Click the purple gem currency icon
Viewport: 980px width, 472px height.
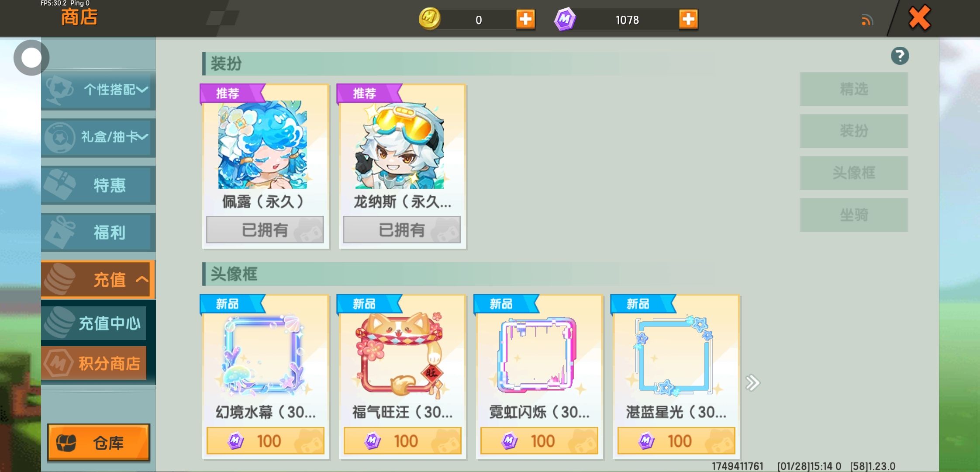[x=565, y=19]
